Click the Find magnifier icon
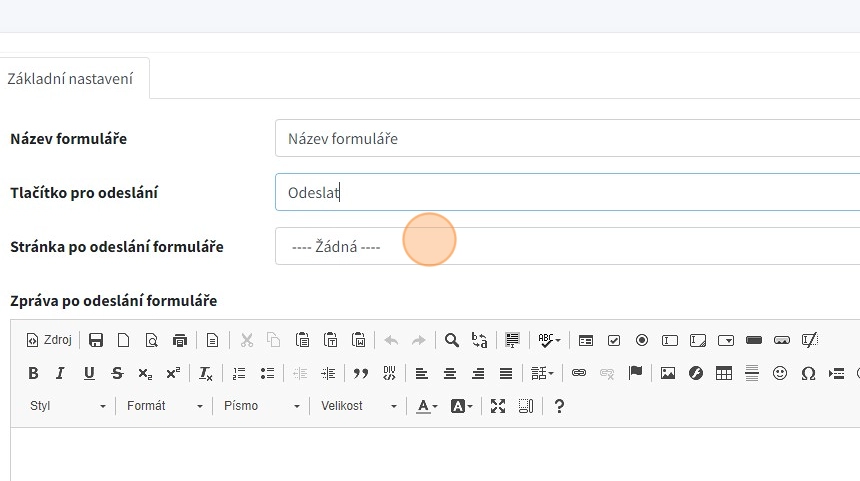Image resolution: width=860 pixels, height=481 pixels. [452, 340]
